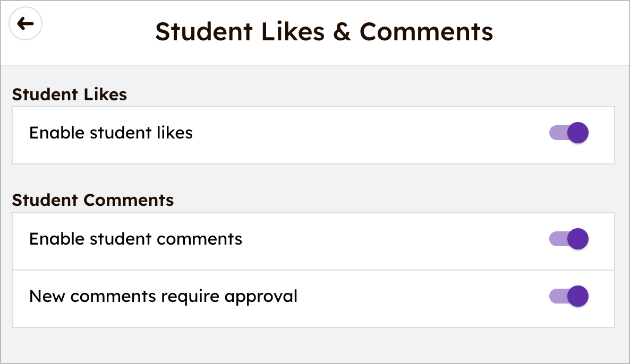Click the "Student Likes & Comments" page title
This screenshot has width=630, height=364.
324,32
